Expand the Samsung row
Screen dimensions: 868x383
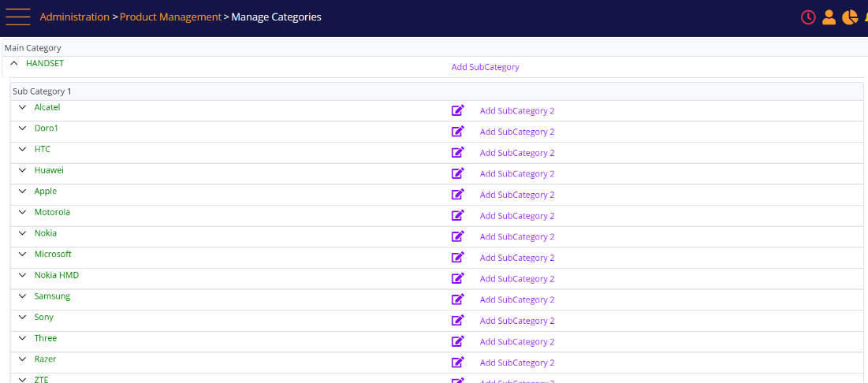click(22, 296)
